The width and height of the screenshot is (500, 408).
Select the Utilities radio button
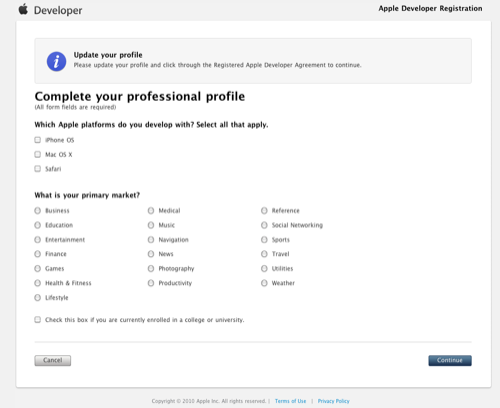(x=264, y=268)
